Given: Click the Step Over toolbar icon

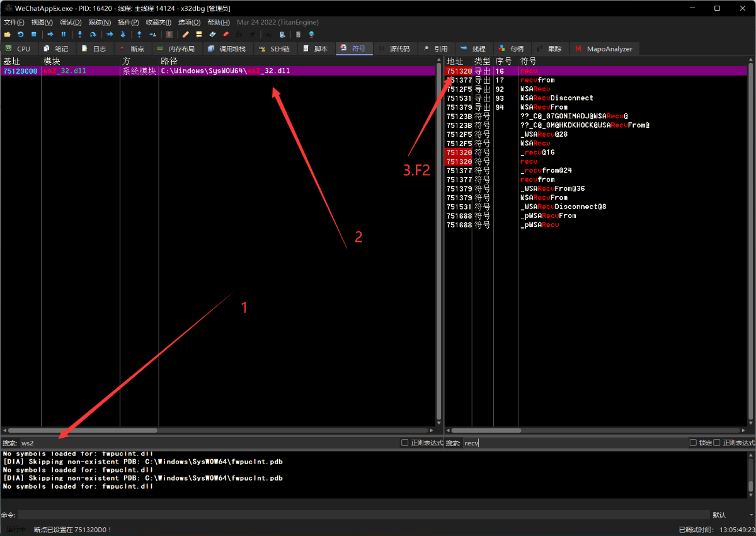Looking at the screenshot, I should (93, 34).
